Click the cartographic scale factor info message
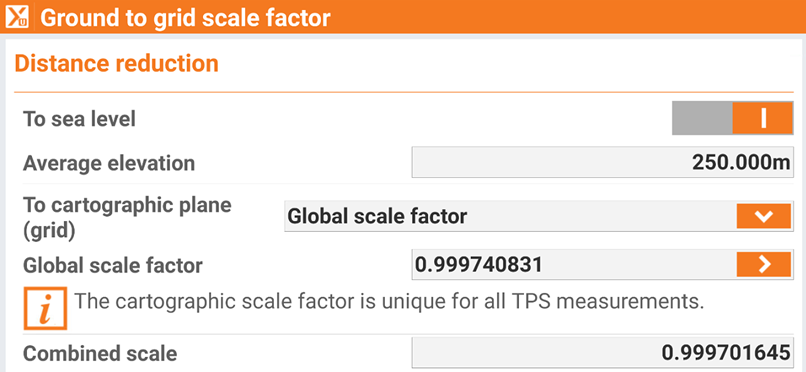 coord(389,301)
